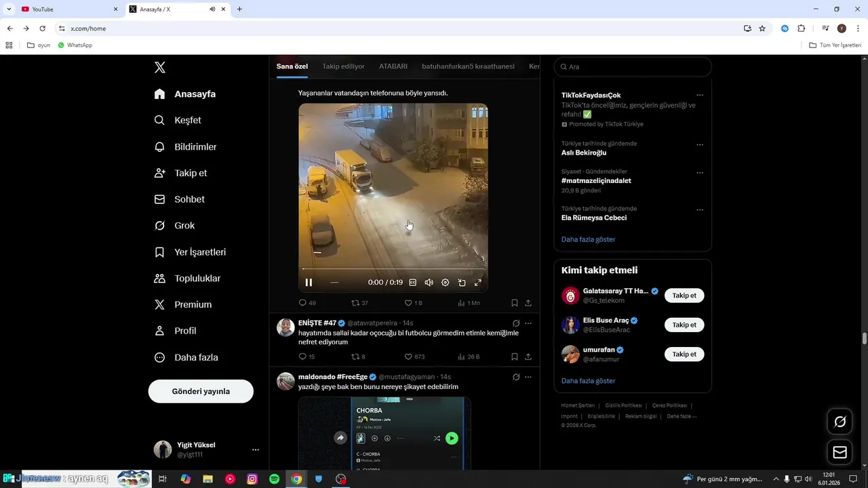868x488 pixels.
Task: Open more options on ENİŞTE #47 post
Action: click(x=528, y=323)
